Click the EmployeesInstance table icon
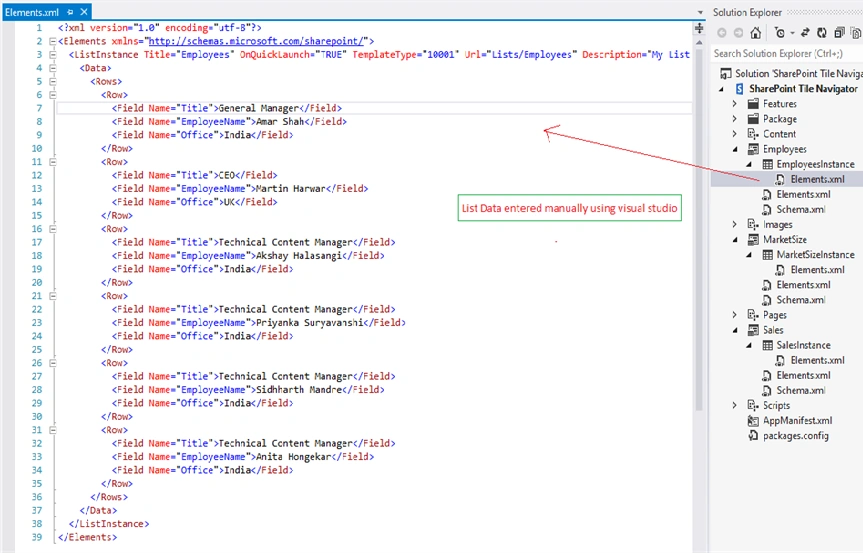The height and width of the screenshot is (553, 863). [767, 164]
